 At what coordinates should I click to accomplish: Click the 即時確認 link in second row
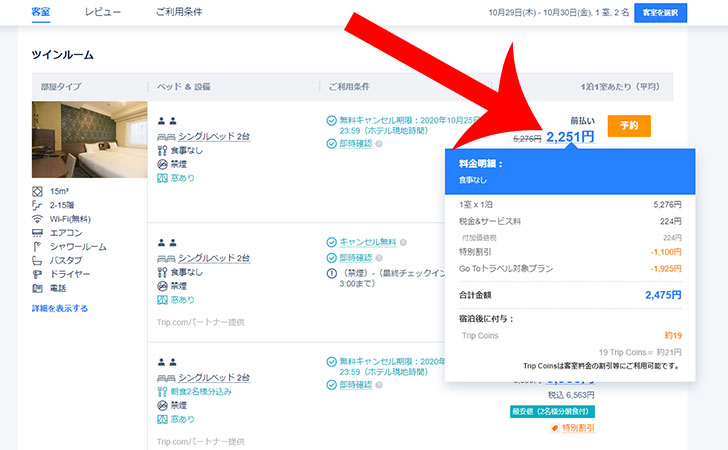point(356,258)
